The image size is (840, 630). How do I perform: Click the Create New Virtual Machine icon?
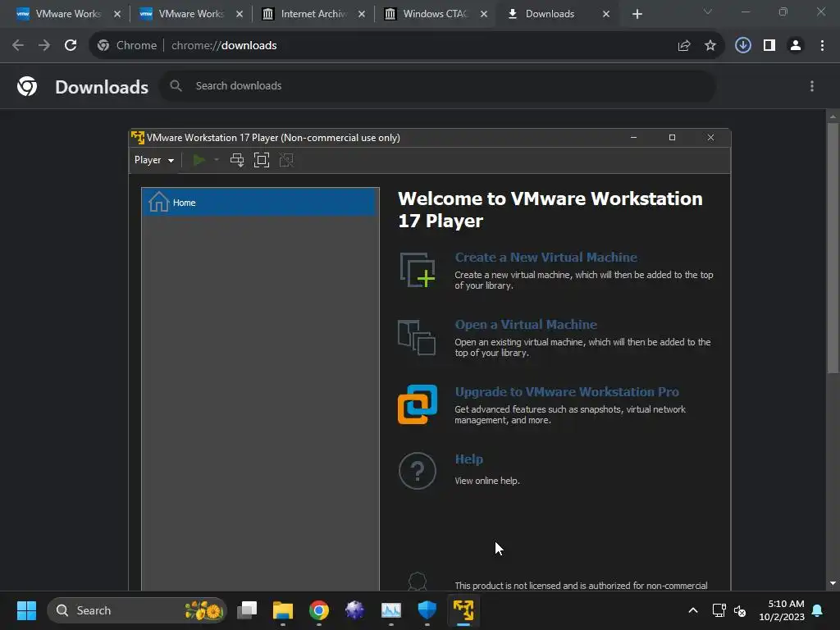tap(418, 270)
